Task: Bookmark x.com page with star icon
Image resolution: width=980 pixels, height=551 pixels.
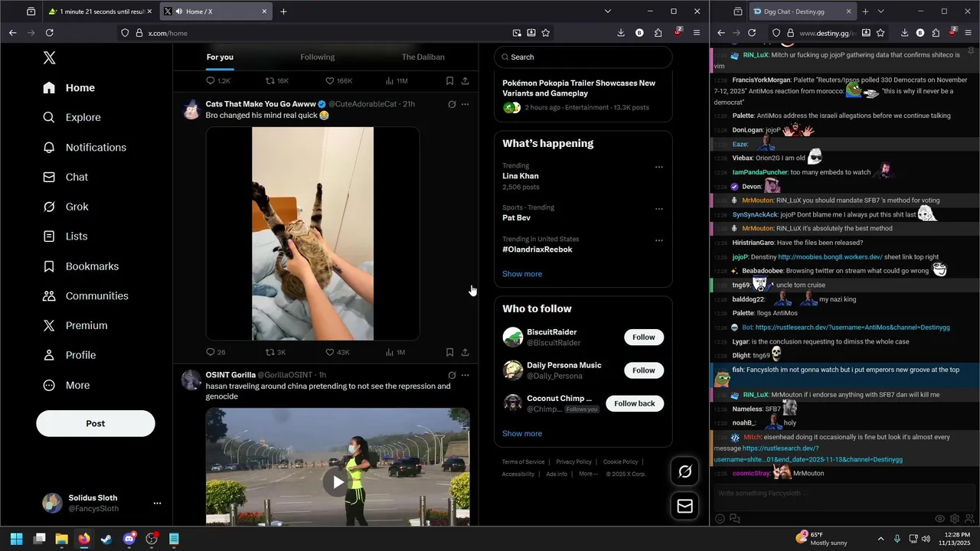Action: pos(546,33)
